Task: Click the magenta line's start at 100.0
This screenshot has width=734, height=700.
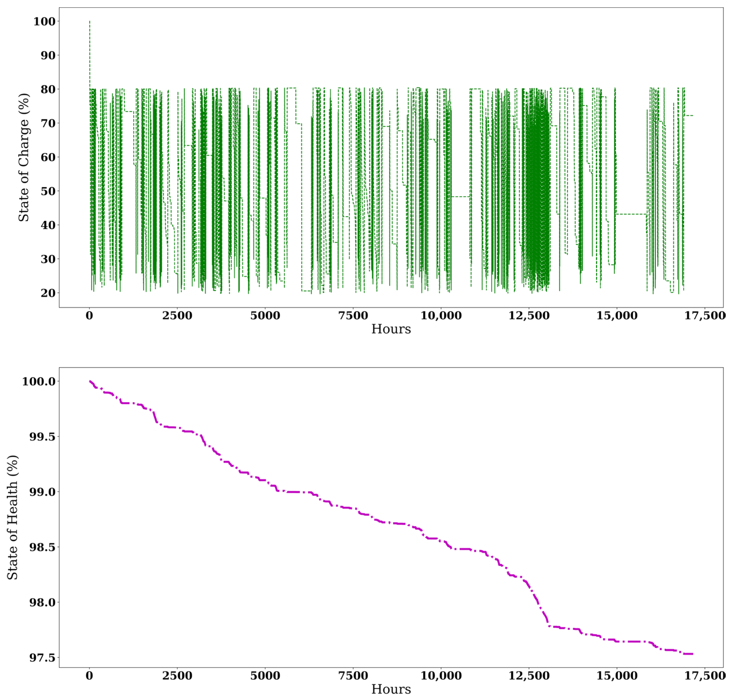Action: 90,381
